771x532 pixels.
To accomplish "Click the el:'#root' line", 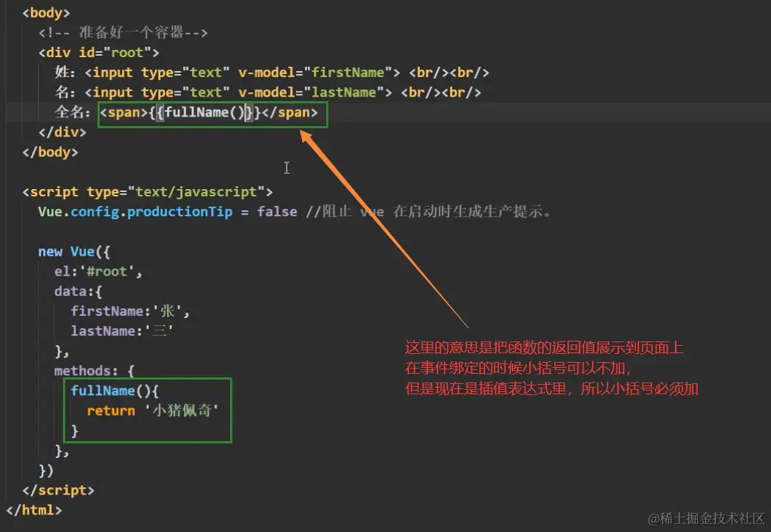I will pyautogui.click(x=98, y=271).
